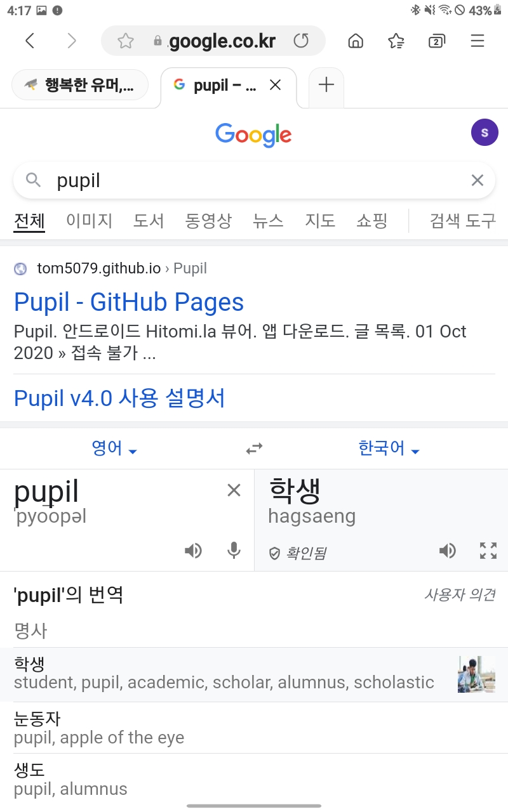This screenshot has height=812, width=508.
Task: Switch to the 이미지 search tab
Action: [90, 221]
